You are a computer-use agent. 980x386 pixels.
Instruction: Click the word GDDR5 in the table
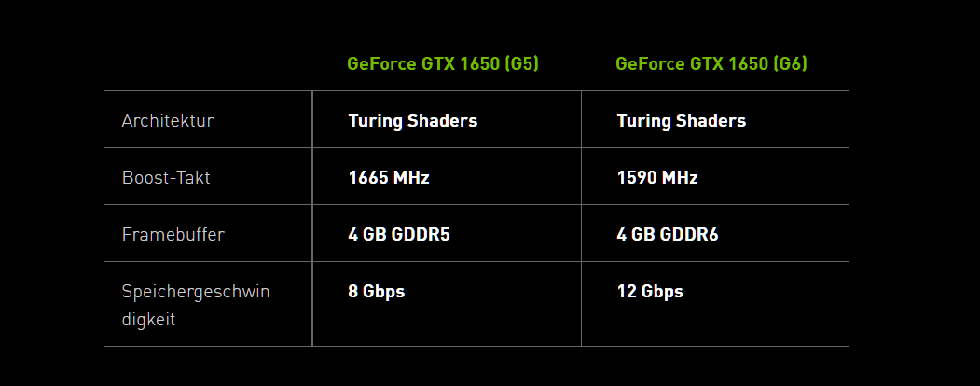pos(420,234)
